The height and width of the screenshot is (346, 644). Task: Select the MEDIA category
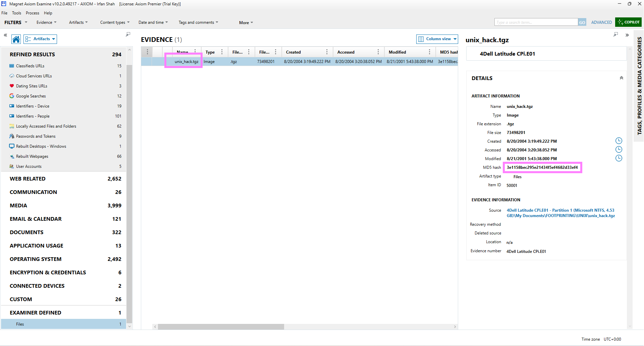pyautogui.click(x=64, y=206)
